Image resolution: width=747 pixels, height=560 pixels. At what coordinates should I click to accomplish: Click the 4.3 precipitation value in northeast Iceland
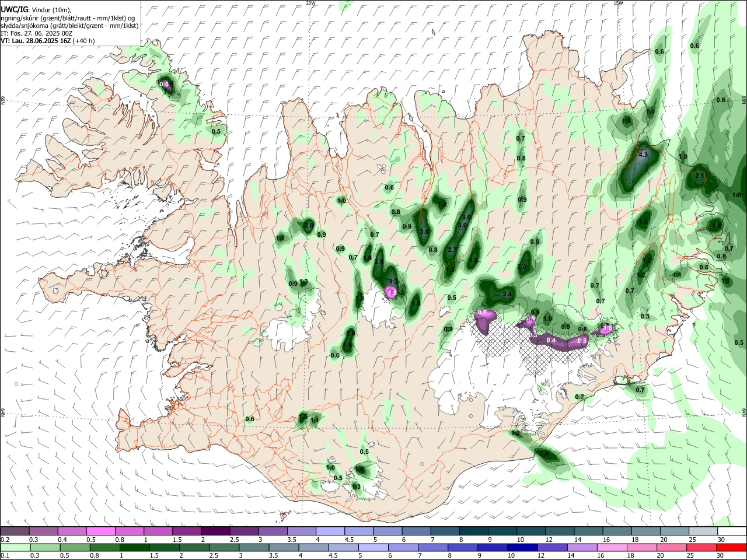point(644,155)
